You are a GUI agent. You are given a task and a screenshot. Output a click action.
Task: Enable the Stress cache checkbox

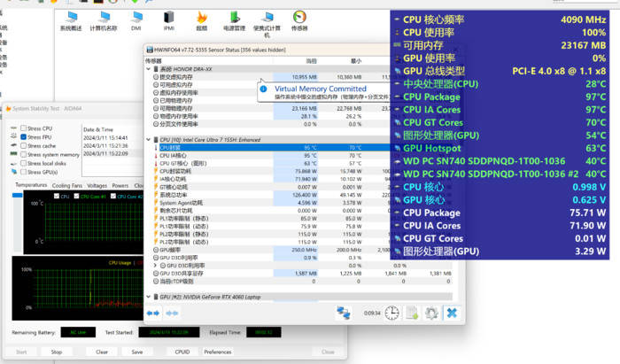click(x=24, y=146)
